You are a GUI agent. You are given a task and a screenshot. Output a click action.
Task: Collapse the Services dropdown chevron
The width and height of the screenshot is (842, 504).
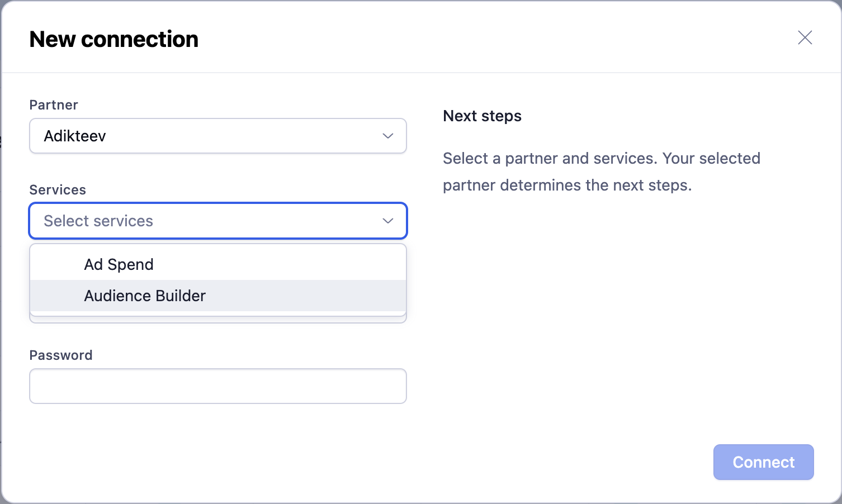point(387,221)
